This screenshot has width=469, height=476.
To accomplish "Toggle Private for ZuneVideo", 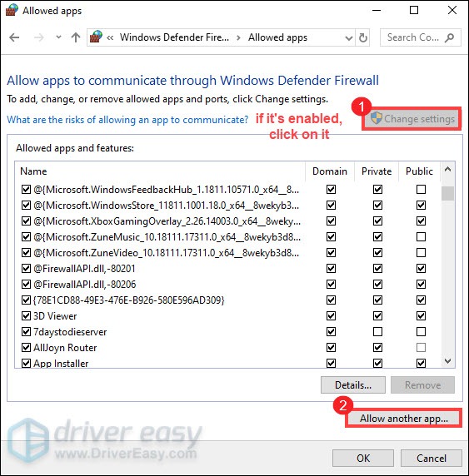I will [x=378, y=253].
